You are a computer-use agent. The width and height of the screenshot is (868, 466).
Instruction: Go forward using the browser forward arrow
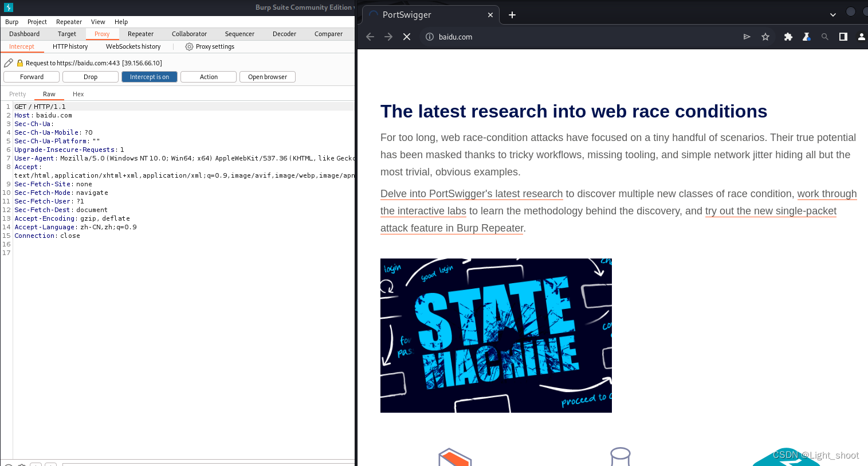click(388, 37)
